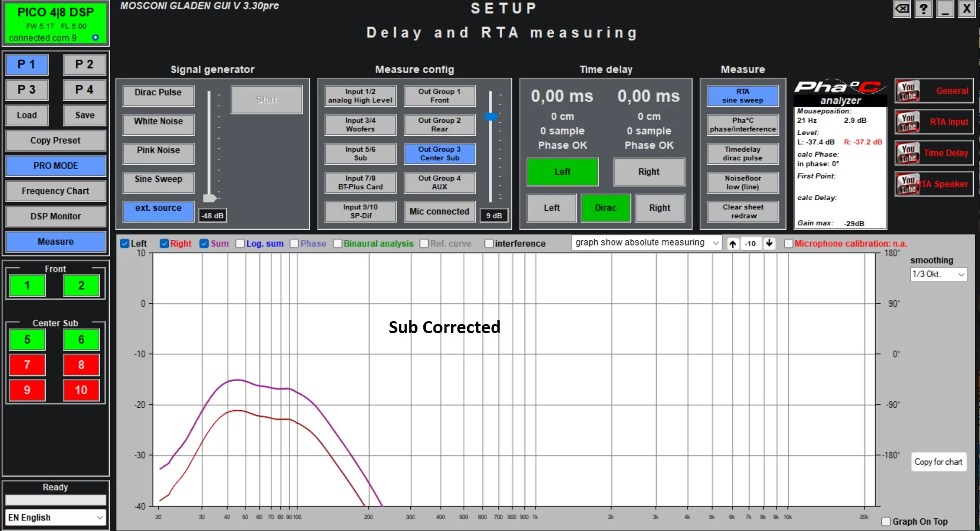
Task: Switch to Input 5/6 Sub config
Action: pos(360,153)
